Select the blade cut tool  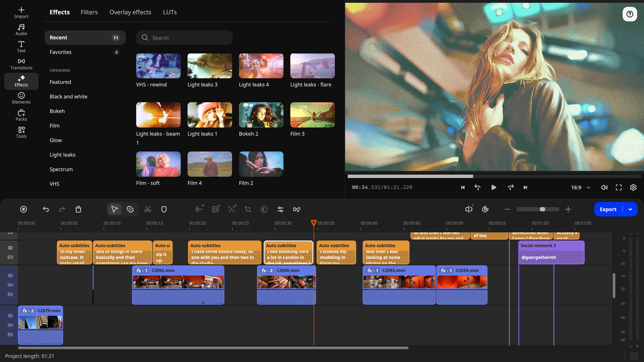[x=130, y=209]
